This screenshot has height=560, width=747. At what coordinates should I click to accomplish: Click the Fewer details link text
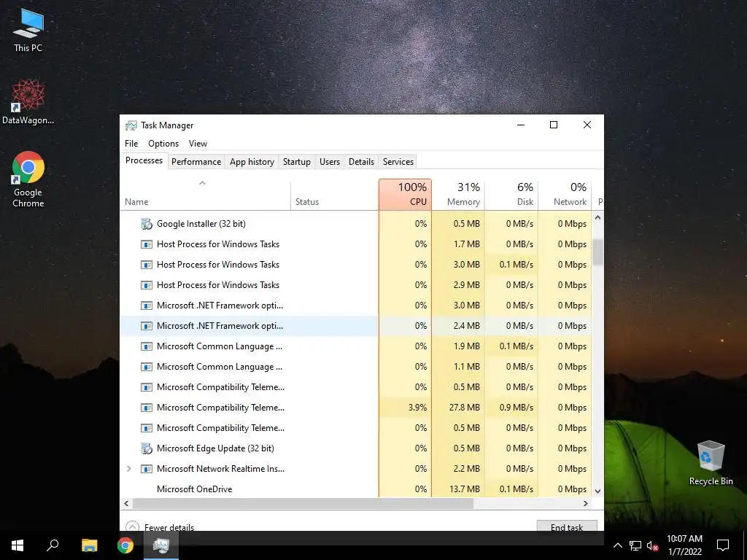[x=169, y=527]
